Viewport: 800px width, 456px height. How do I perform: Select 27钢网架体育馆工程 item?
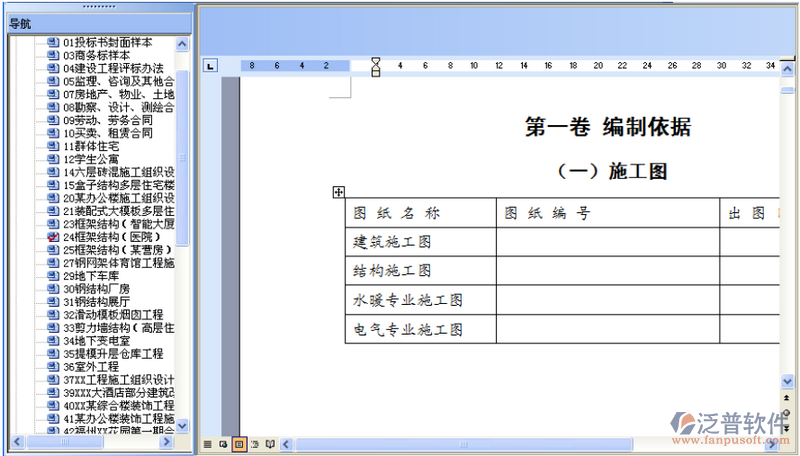click(x=118, y=263)
